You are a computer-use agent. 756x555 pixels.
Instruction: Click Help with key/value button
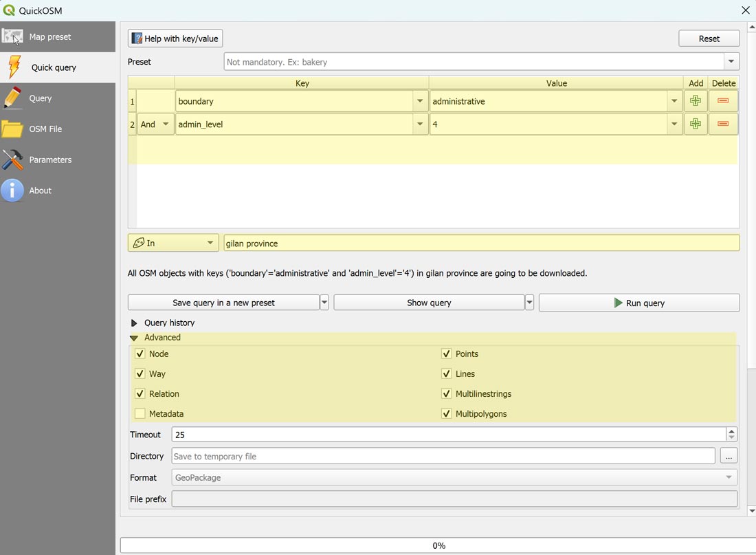[175, 39]
